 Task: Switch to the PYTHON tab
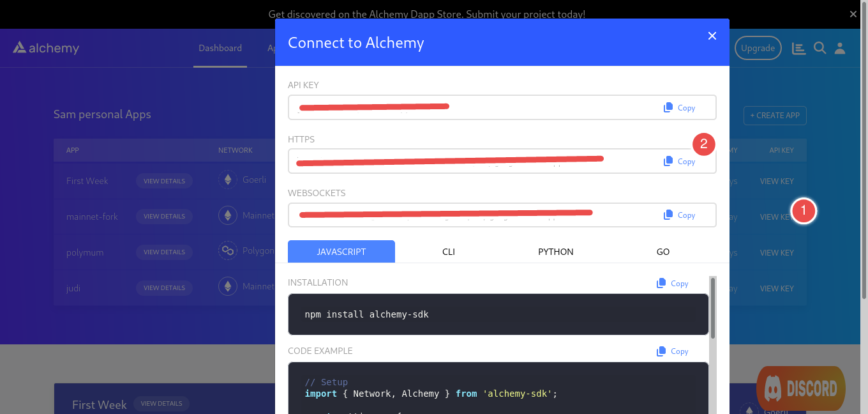point(556,251)
